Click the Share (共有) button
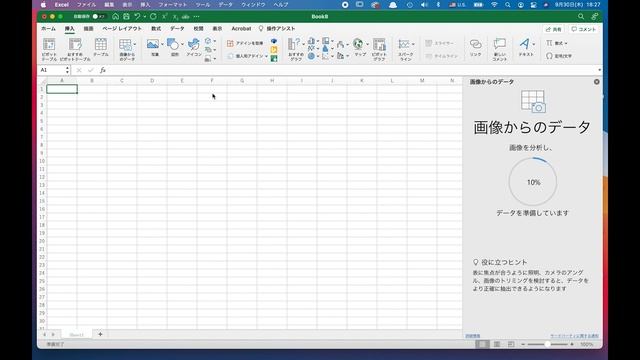640x360 pixels. pos(554,29)
